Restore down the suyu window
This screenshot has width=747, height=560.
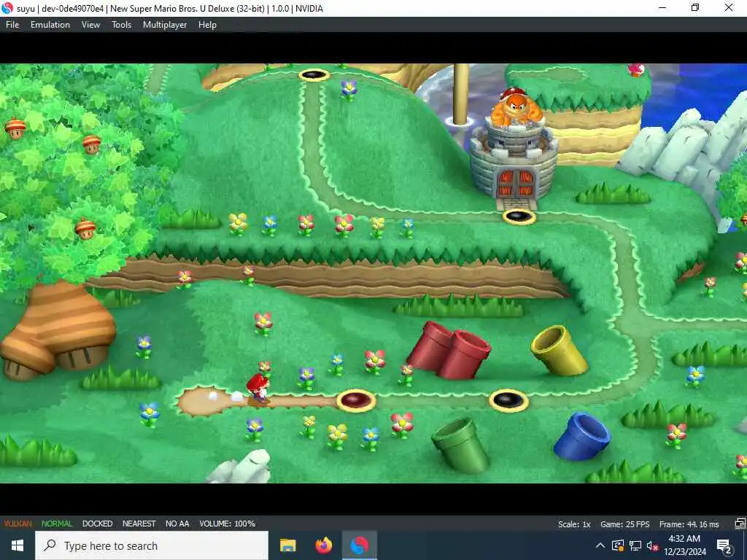click(695, 8)
